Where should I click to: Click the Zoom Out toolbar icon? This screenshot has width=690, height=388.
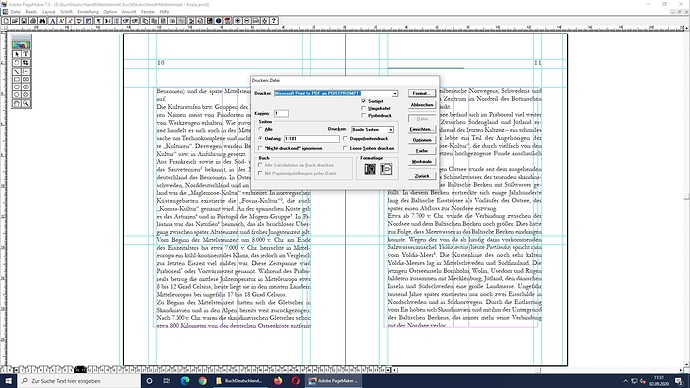(x=247, y=21)
